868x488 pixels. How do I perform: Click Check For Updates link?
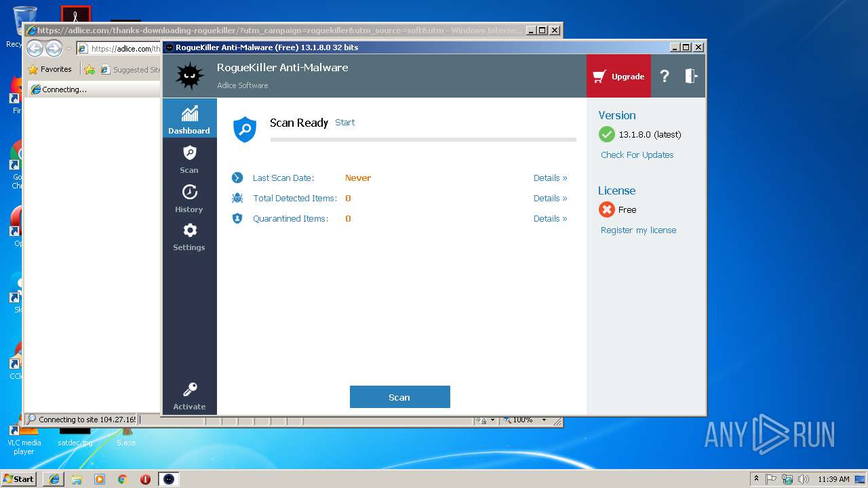click(637, 155)
